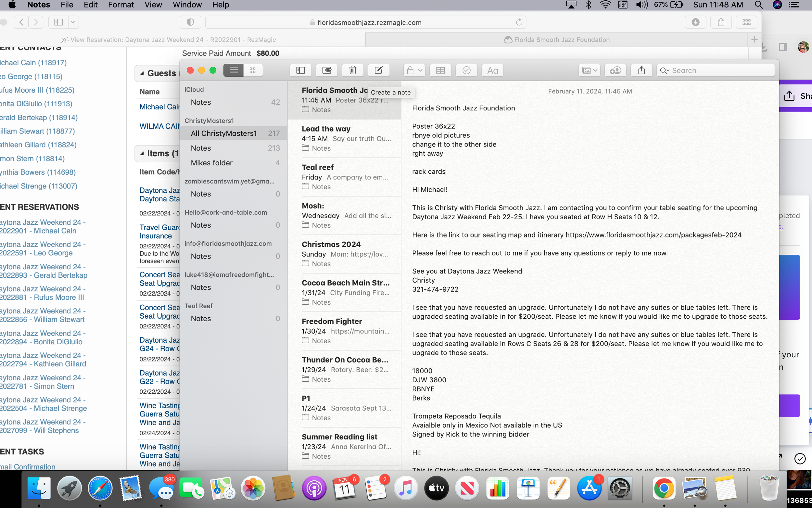Launch Messages from the Dock
812x508 pixels.
(161, 488)
